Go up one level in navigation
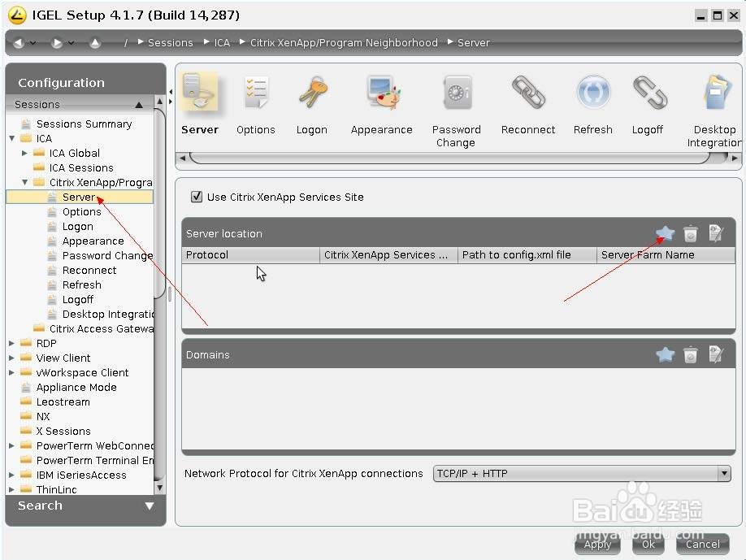The width and height of the screenshot is (746, 560). pyautogui.click(x=95, y=43)
